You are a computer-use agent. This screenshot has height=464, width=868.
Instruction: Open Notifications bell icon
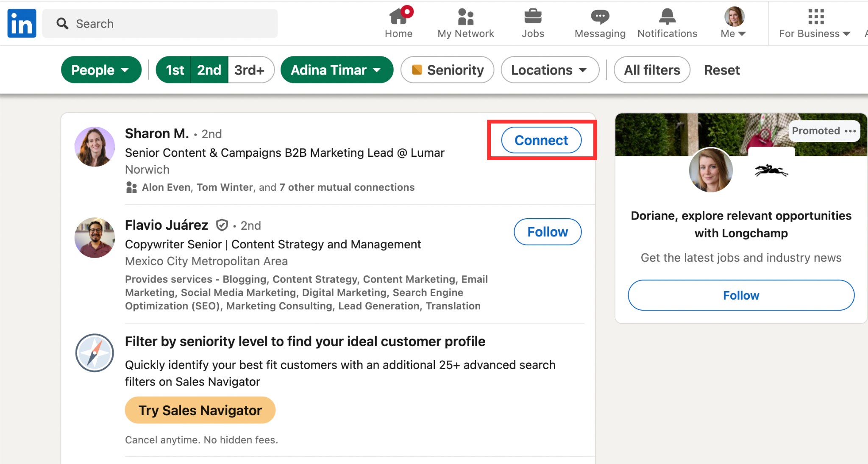(x=667, y=17)
